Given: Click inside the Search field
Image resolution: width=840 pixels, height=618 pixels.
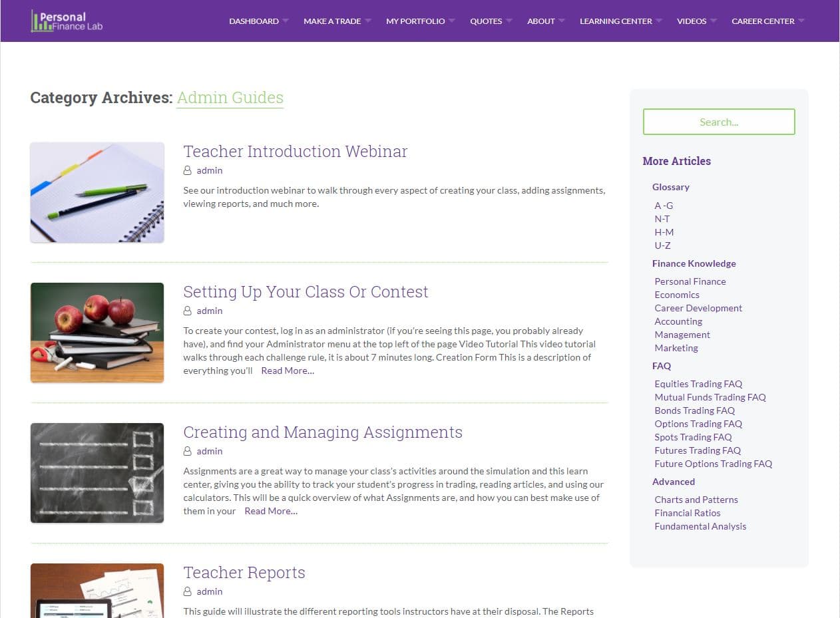Looking at the screenshot, I should [719, 122].
